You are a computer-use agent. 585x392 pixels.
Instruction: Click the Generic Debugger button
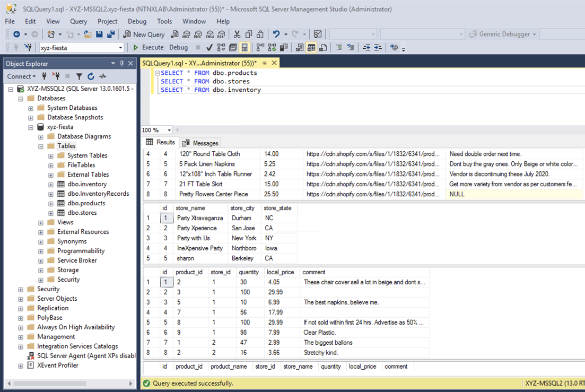[x=503, y=34]
